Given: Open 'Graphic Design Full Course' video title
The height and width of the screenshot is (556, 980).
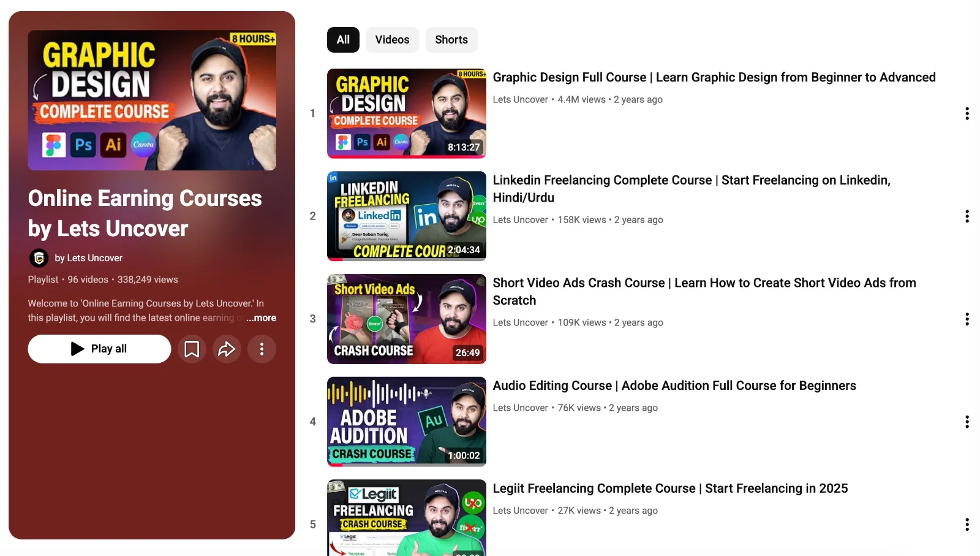Looking at the screenshot, I should 714,77.
